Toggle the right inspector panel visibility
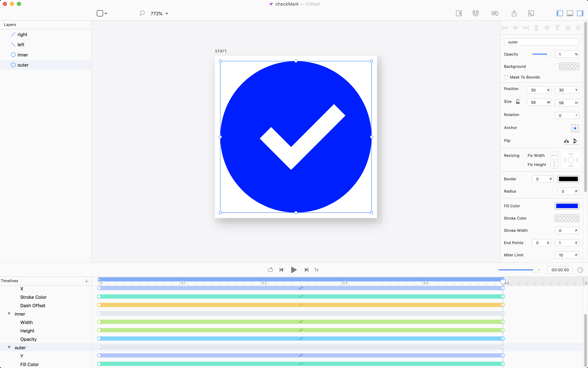Image resolution: width=588 pixels, height=368 pixels. (x=580, y=13)
